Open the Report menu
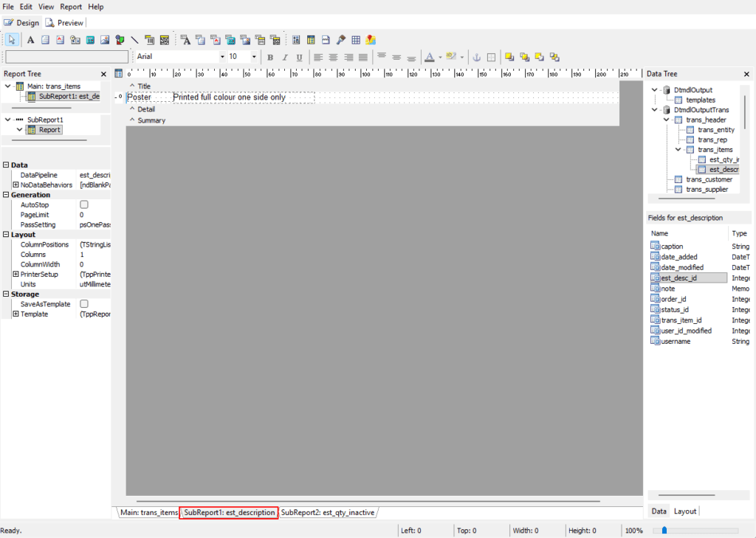This screenshot has height=538, width=756. (71, 7)
